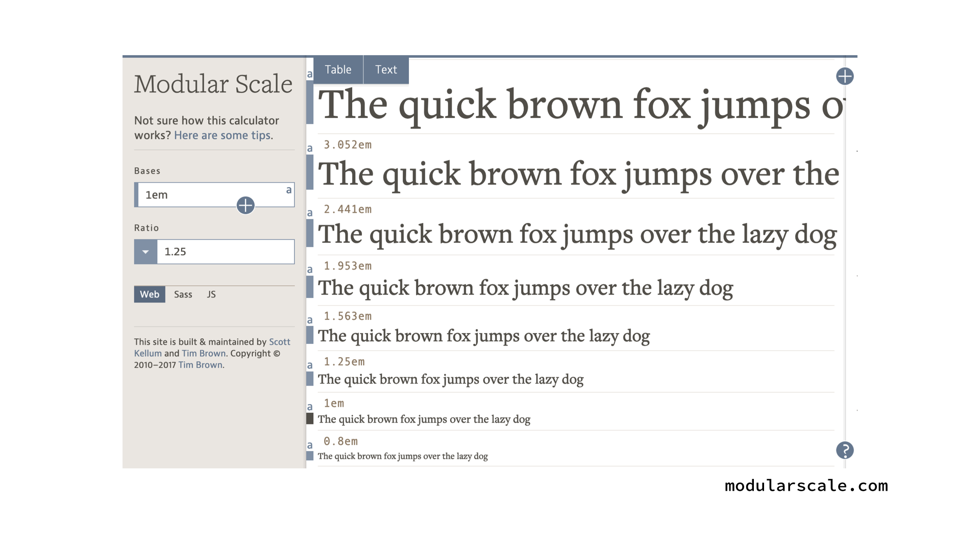This screenshot has width=980, height=551.
Task: Click the 'a' marker beside 2.441em
Action: (x=309, y=213)
